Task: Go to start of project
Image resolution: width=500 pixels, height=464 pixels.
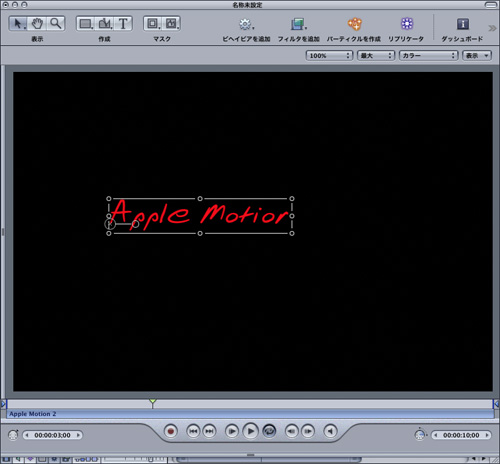Action: click(x=193, y=431)
